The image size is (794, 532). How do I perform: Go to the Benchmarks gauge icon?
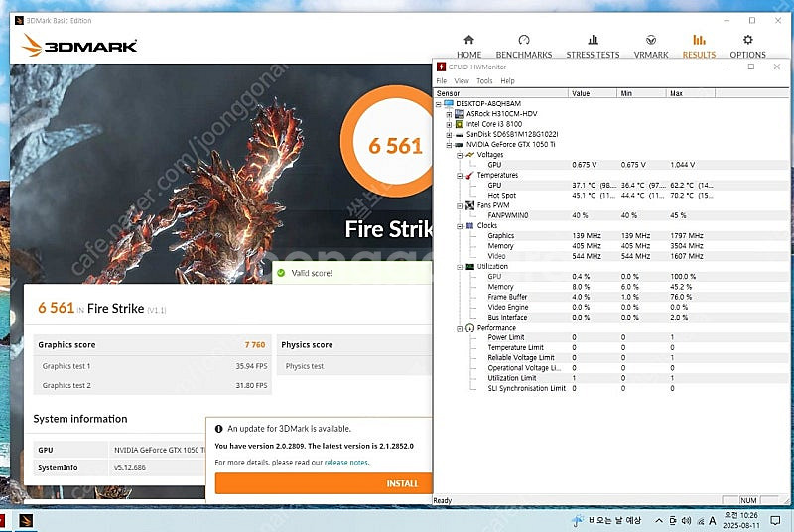coord(524,40)
